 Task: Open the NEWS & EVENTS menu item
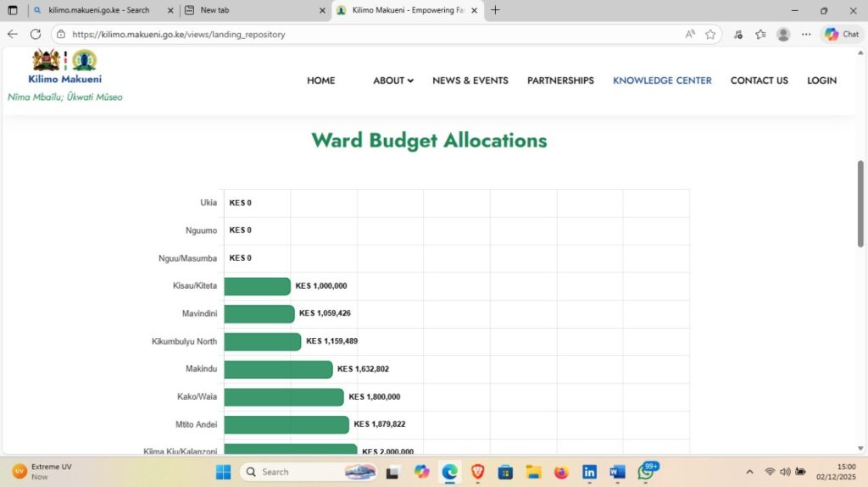[x=470, y=80]
